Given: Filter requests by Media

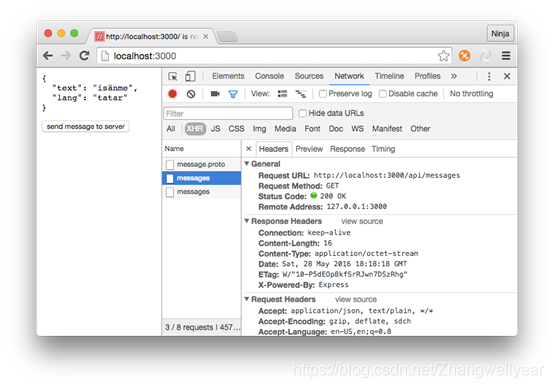Looking at the screenshot, I should tap(285, 129).
